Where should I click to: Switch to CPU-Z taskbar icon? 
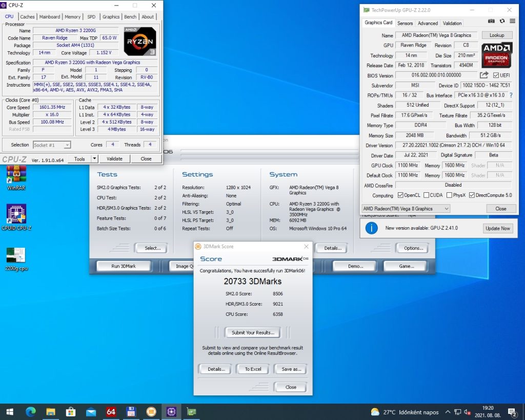(171, 412)
